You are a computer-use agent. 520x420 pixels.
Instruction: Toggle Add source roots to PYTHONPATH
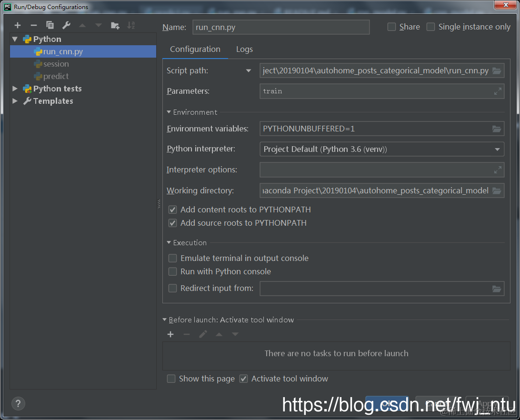coord(172,223)
